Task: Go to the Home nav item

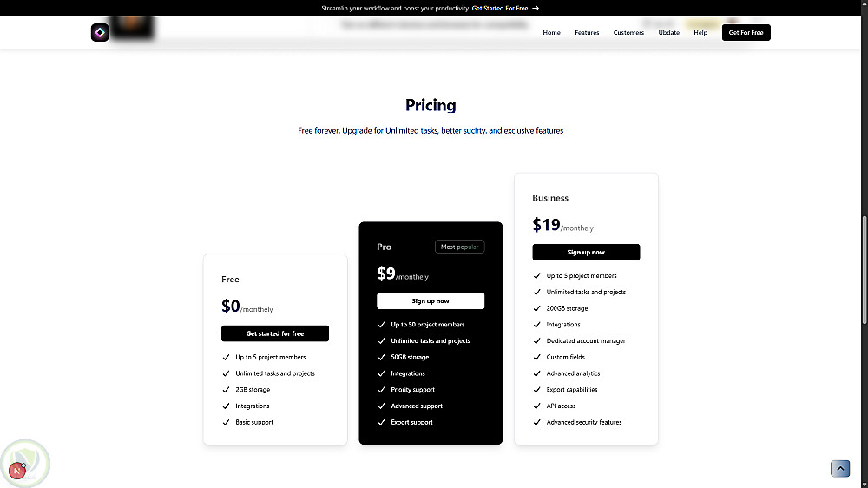Action: (x=551, y=33)
